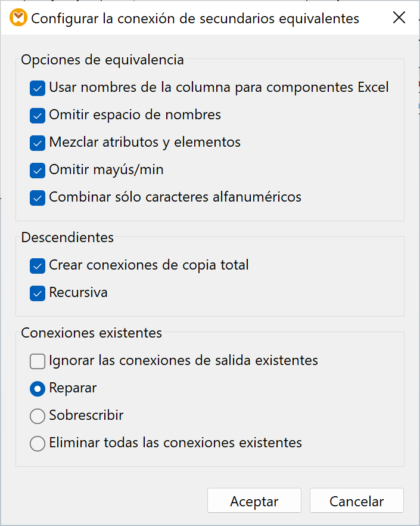The width and height of the screenshot is (420, 526).
Task: Uncheck the "Recursiva" option
Action: tap(38, 293)
